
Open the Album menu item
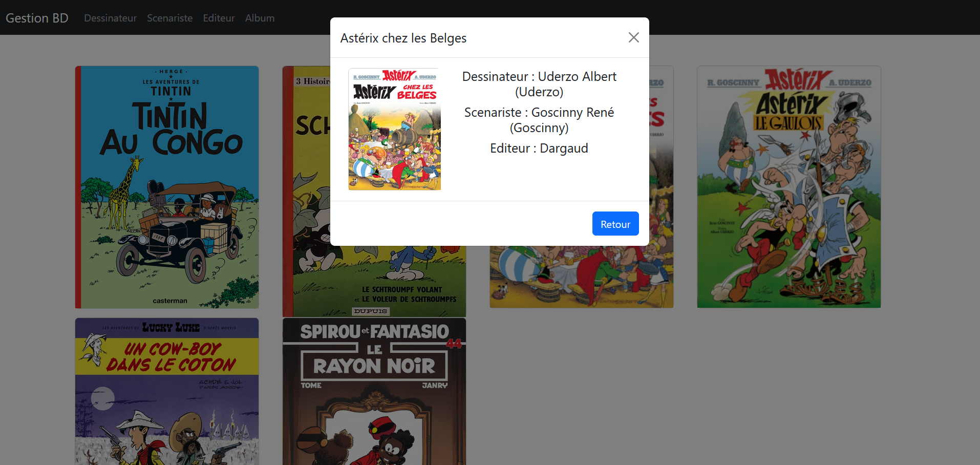260,18
